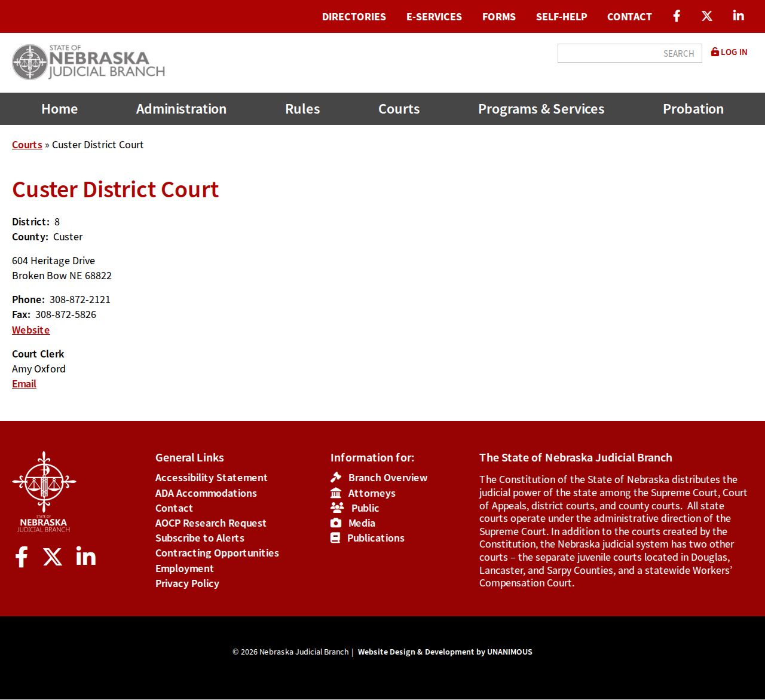Screen dimensions: 765x700
Task: Open LinkedIn icon in the footer
Action: 86,556
